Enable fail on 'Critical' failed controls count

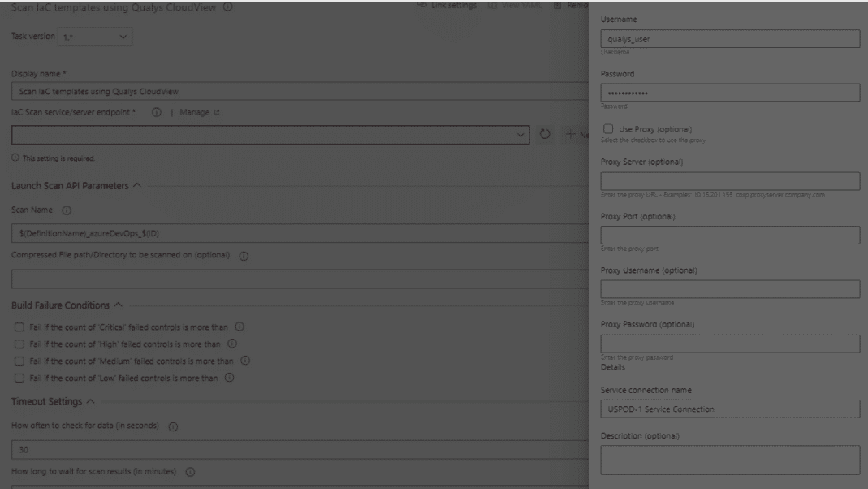pyautogui.click(x=19, y=327)
